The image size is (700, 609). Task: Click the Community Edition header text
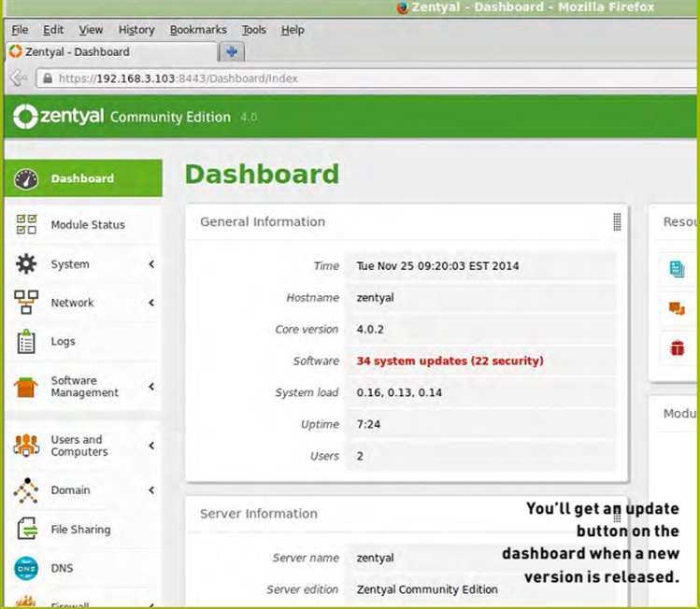(x=170, y=117)
